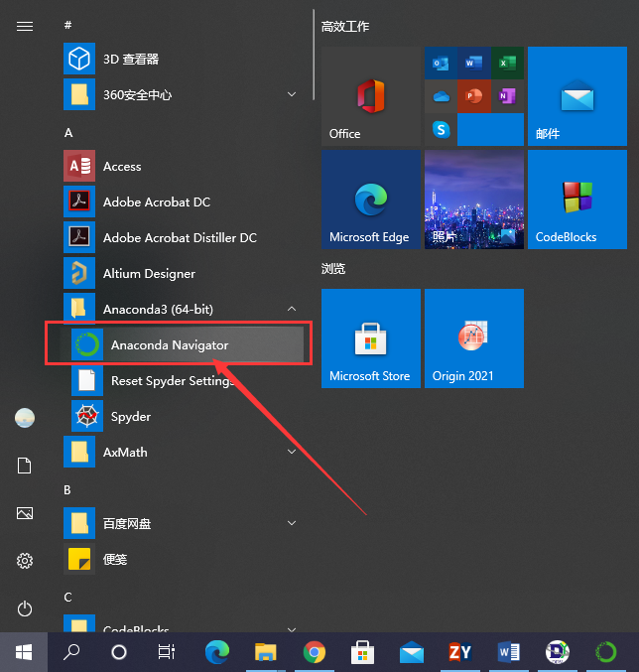Launch Altium Designer

[x=184, y=273]
